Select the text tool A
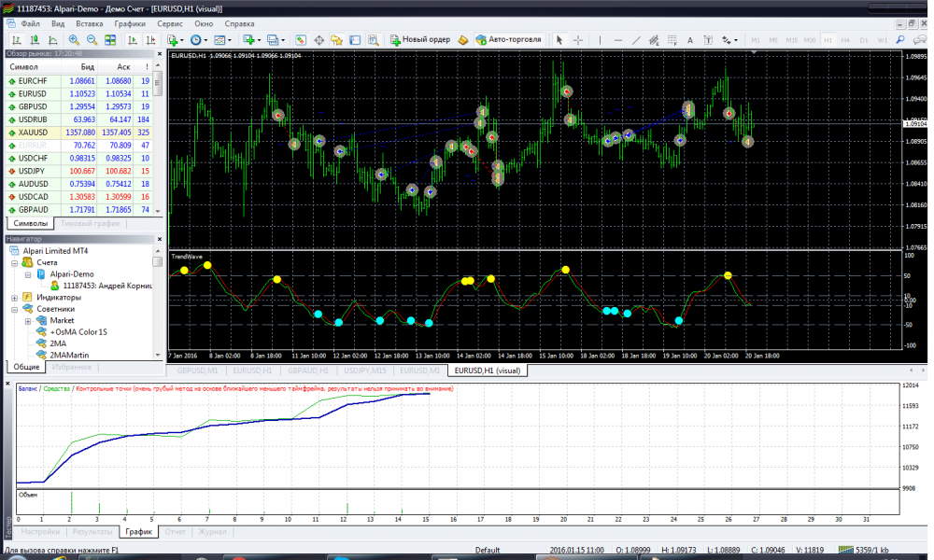Image resolution: width=934 pixels, height=560 pixels. coord(690,40)
